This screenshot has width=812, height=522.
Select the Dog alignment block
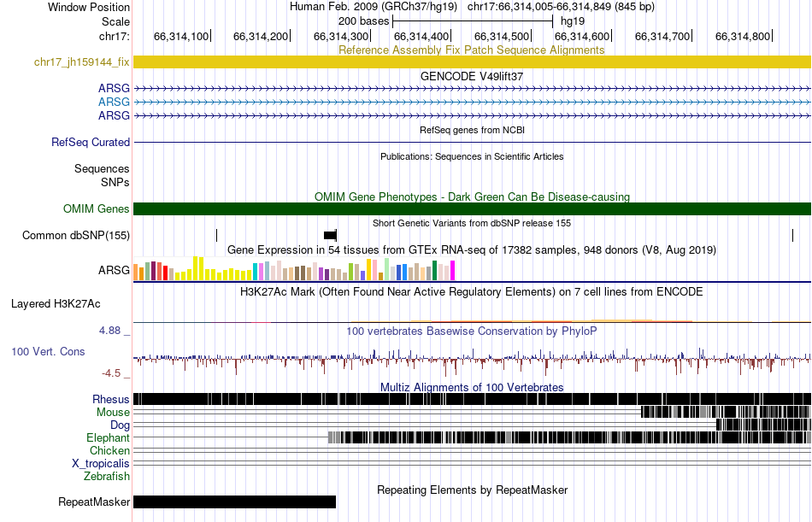pyautogui.click(x=764, y=425)
